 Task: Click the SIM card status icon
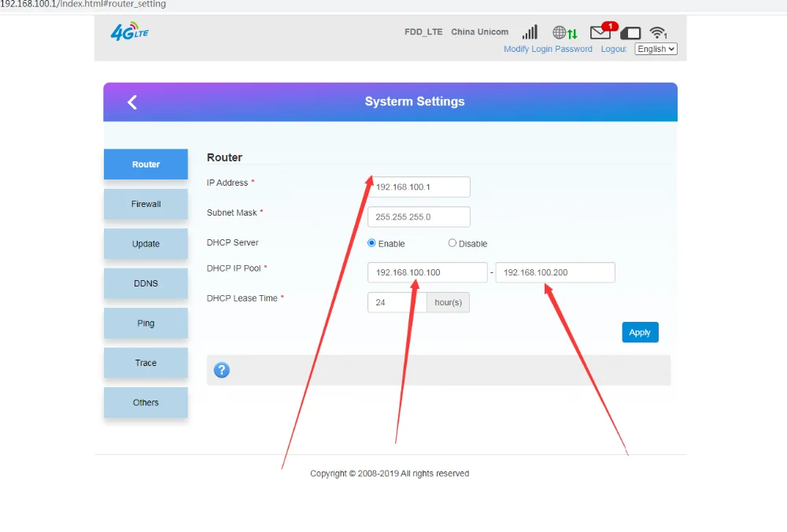click(630, 33)
